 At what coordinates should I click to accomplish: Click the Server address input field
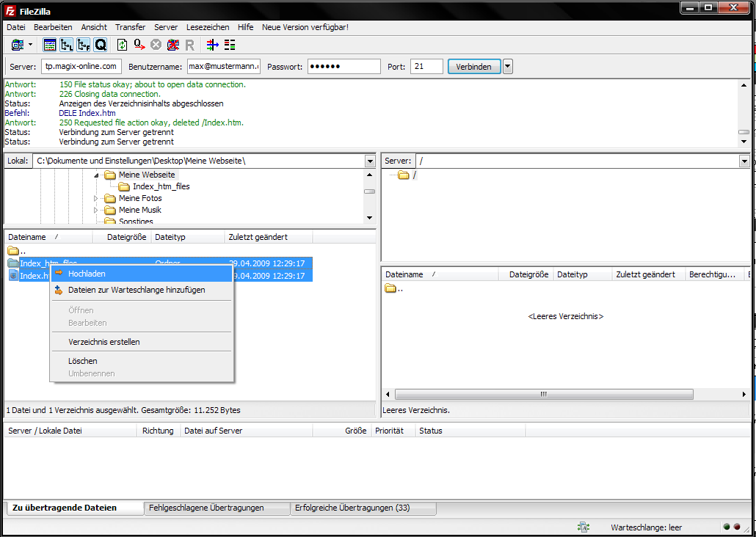(x=81, y=67)
